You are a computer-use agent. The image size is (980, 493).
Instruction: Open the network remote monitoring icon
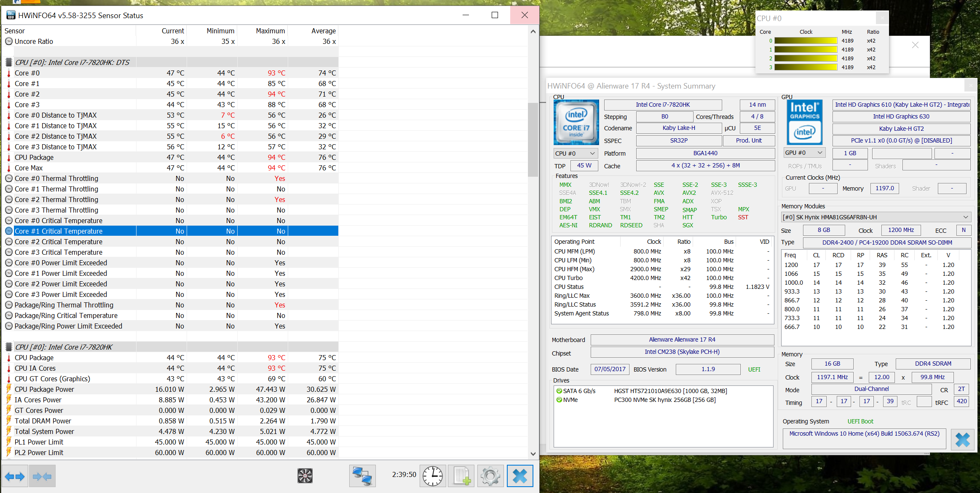(362, 476)
